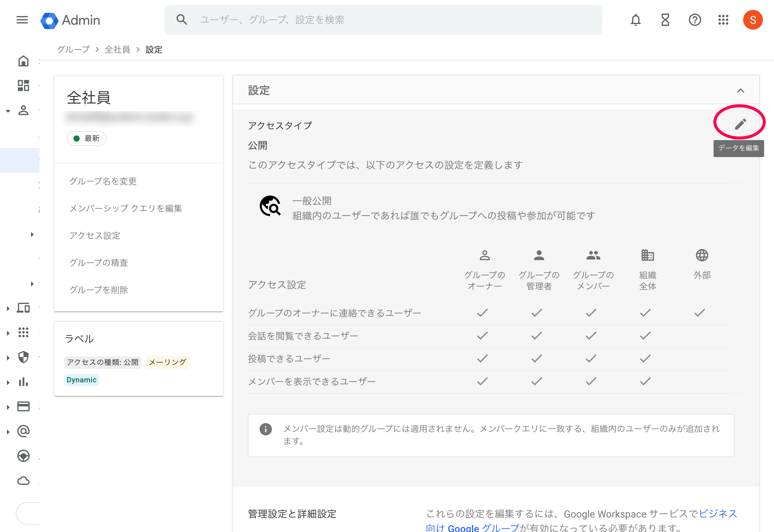
Task: Open the account avatar S
Action: (x=753, y=20)
